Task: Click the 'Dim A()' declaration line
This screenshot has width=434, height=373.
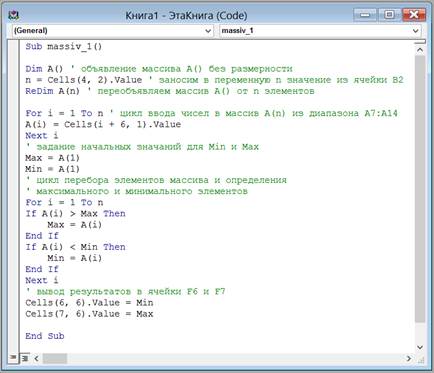Action: click(x=159, y=69)
